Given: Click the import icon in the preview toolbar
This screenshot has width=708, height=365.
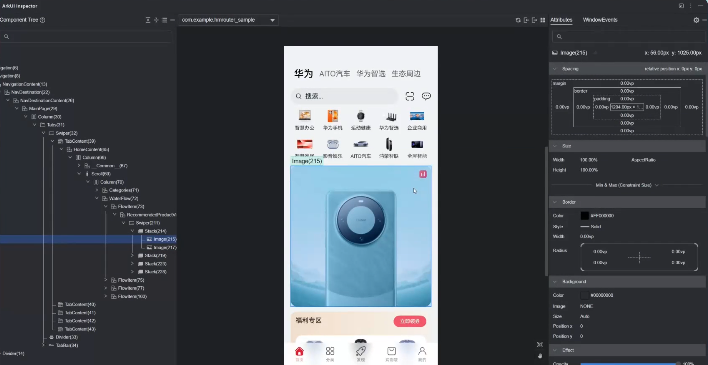Looking at the screenshot, I should coord(526,20).
